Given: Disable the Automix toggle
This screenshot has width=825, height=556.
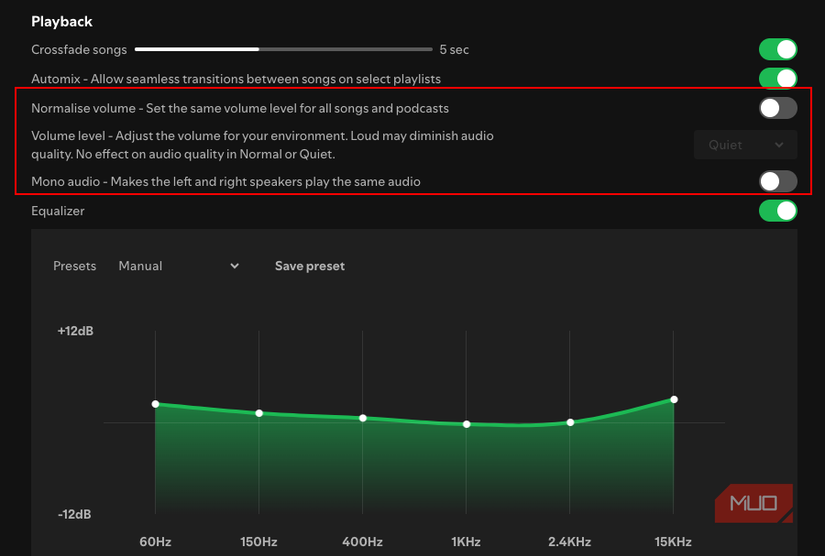Looking at the screenshot, I should 778,78.
